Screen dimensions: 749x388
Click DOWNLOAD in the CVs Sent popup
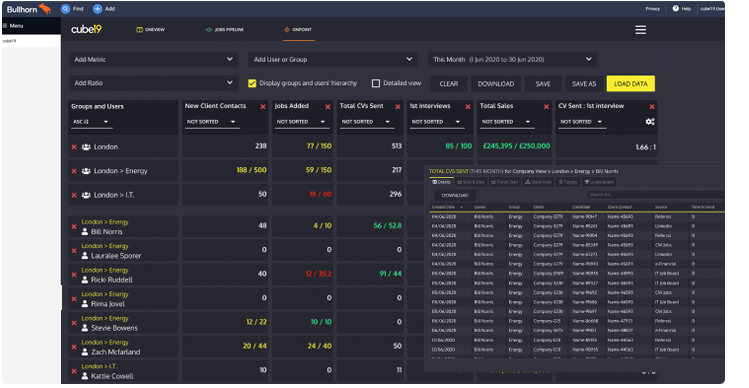[455, 195]
